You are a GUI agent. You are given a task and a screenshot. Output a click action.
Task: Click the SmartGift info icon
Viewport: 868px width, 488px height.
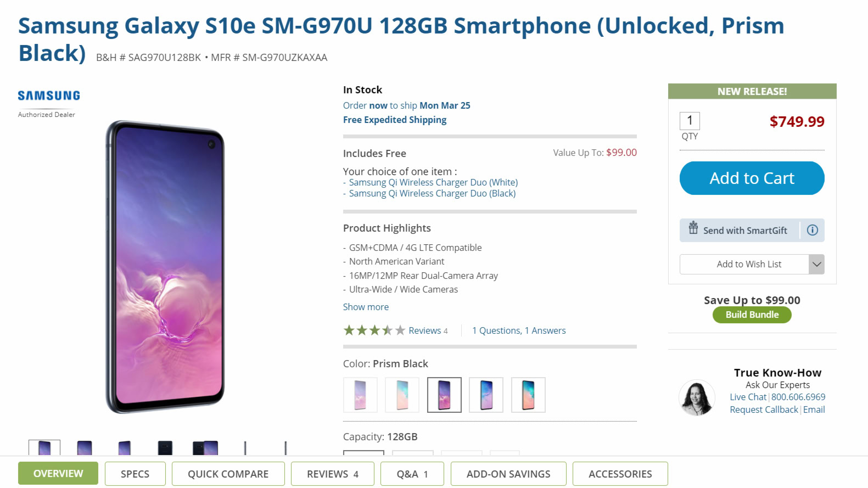pos(813,231)
